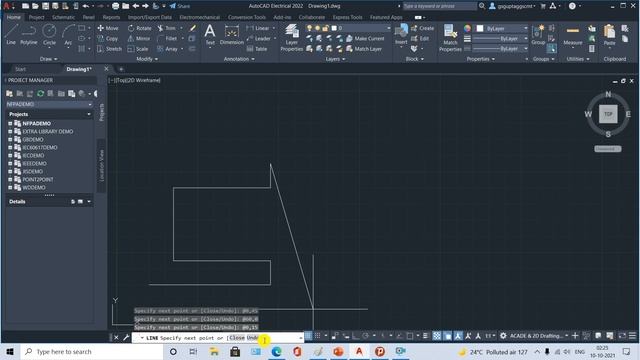Click the Move tool in Modify

point(108,28)
